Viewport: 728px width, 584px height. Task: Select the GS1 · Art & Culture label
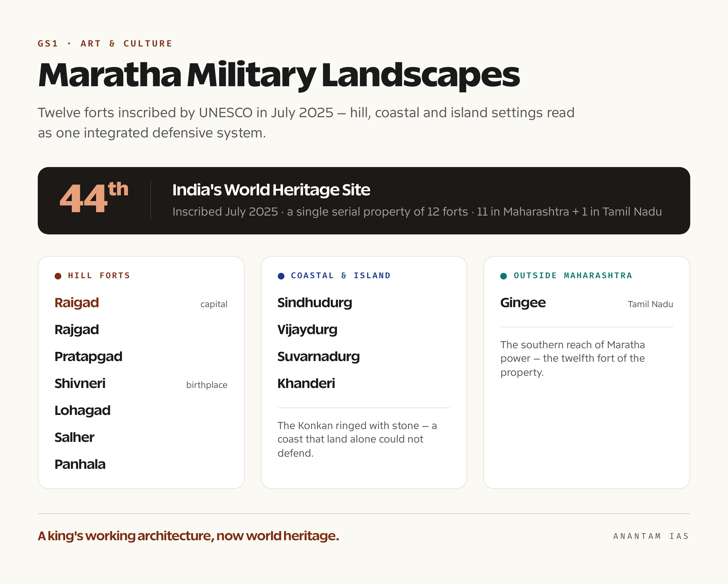coord(105,43)
